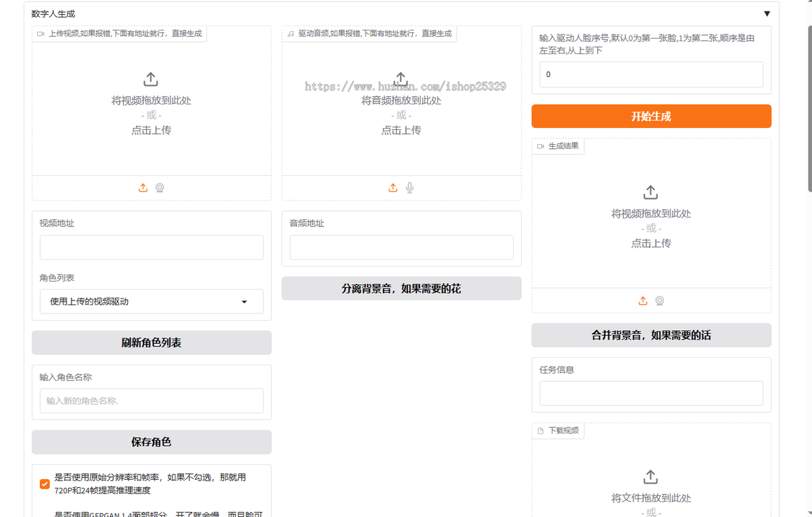Collapse the 数字人生成 section triangle
The width and height of the screenshot is (812, 517).
767,14
